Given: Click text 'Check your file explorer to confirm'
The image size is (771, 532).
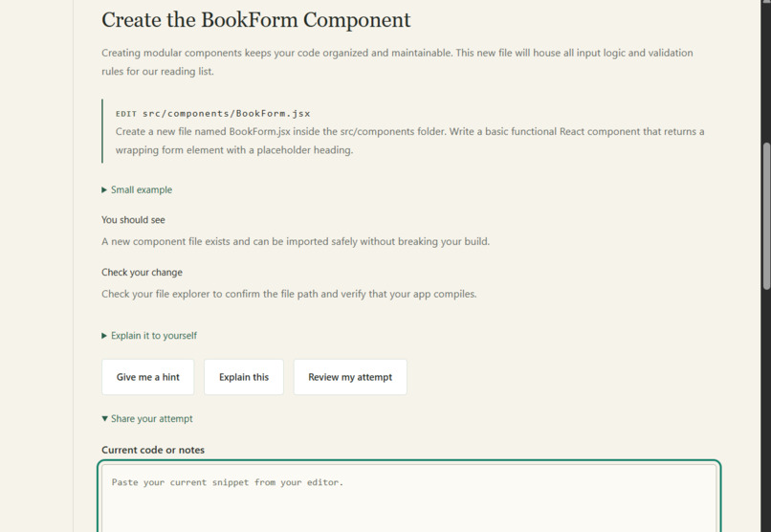Looking at the screenshot, I should (x=289, y=294).
